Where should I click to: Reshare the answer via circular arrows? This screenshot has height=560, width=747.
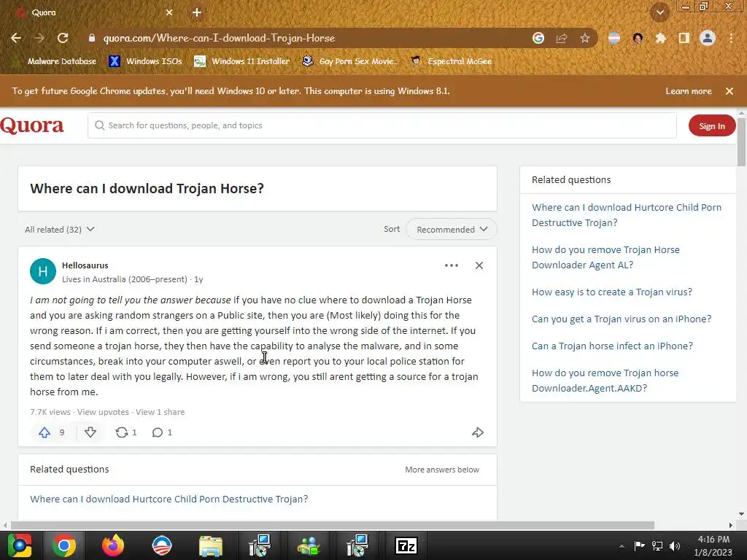126,432
